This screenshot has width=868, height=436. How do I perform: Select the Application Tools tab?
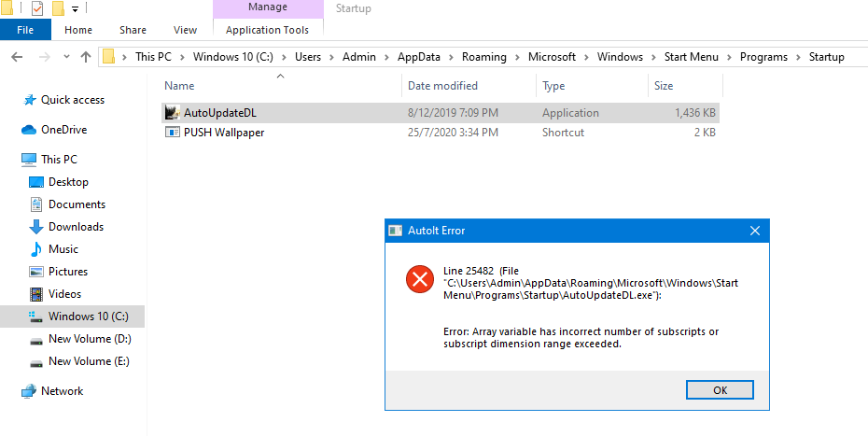coord(267,30)
